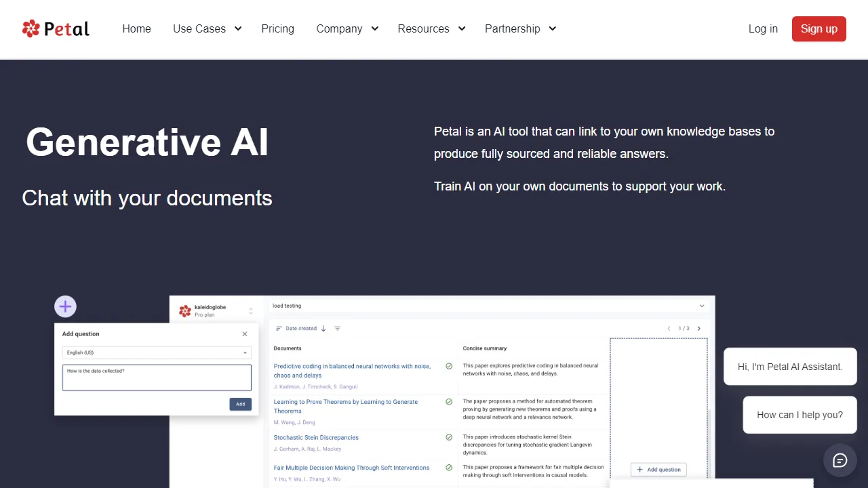Screen dimensions: 868x488
Task: Open Stochastic Stein Discrepancies document link
Action: 316,438
